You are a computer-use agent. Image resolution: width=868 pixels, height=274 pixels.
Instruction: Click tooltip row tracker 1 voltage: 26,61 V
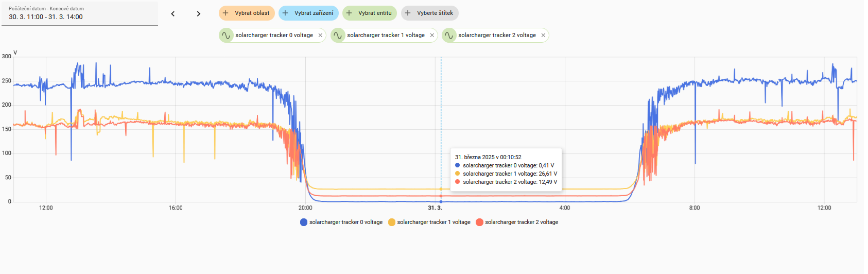(506, 174)
